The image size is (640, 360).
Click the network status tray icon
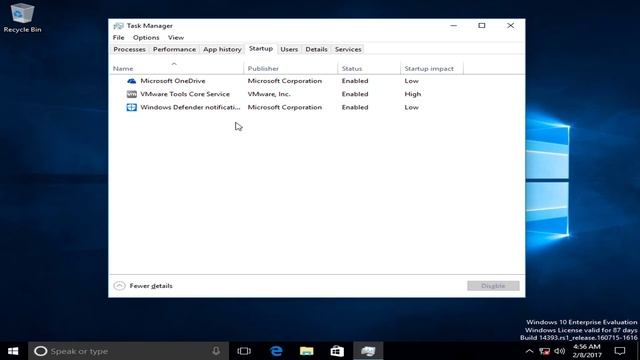pyautogui.click(x=544, y=351)
